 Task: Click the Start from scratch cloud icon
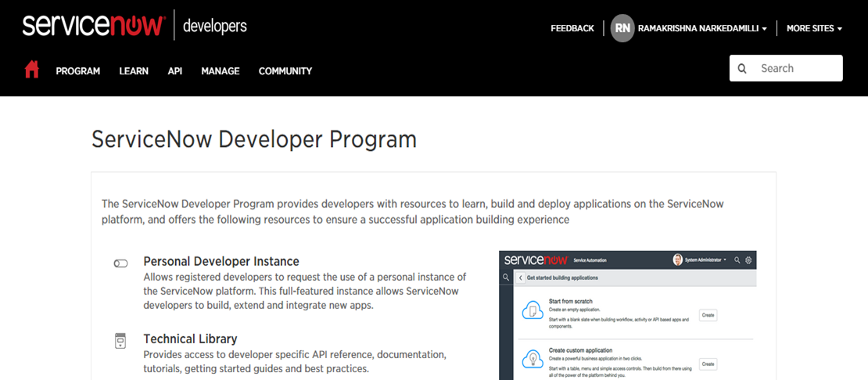532,311
